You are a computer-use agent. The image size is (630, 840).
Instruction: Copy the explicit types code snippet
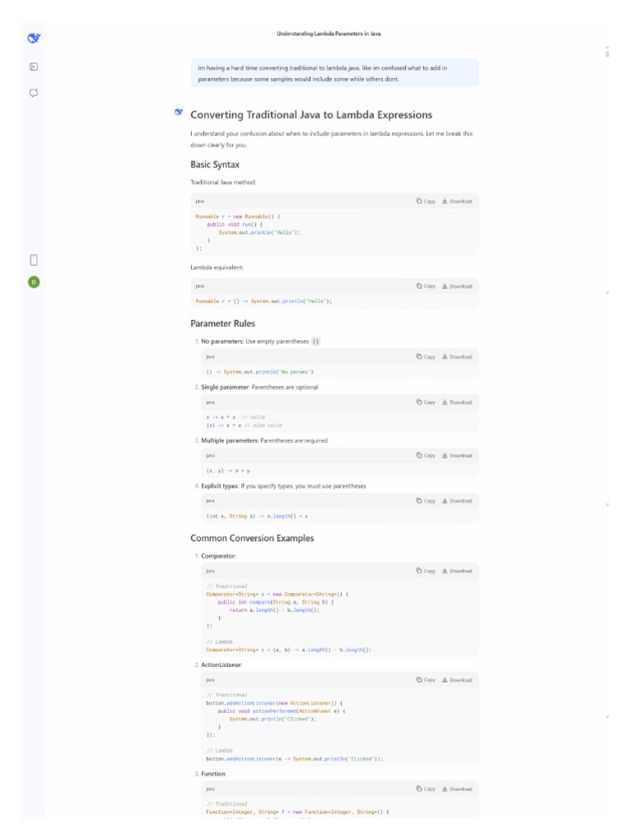(426, 500)
